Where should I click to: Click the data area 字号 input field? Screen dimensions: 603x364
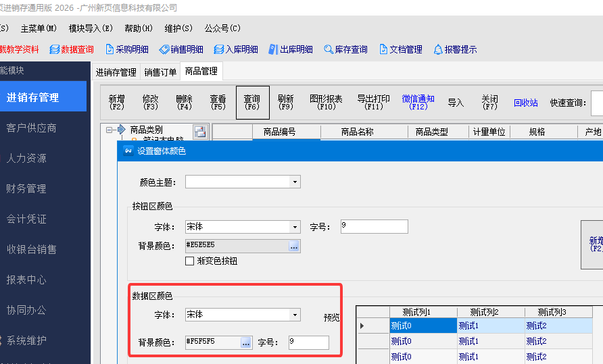click(308, 343)
